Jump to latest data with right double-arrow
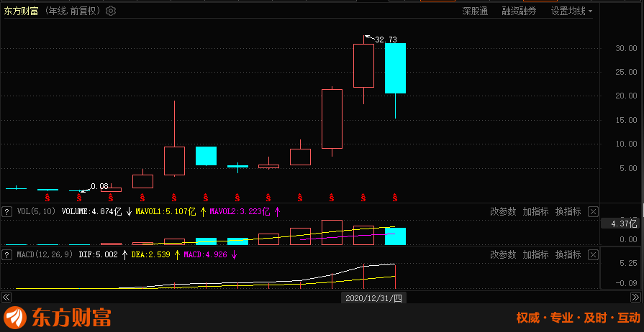 point(635,297)
